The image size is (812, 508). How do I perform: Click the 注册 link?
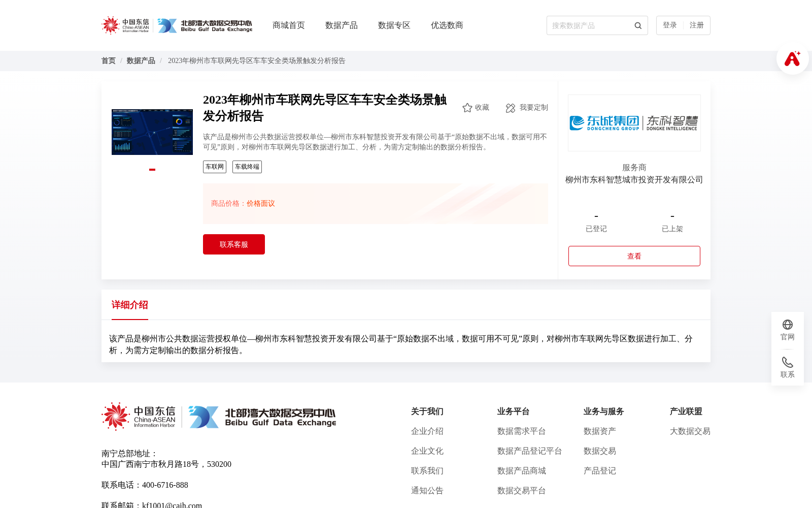point(697,25)
